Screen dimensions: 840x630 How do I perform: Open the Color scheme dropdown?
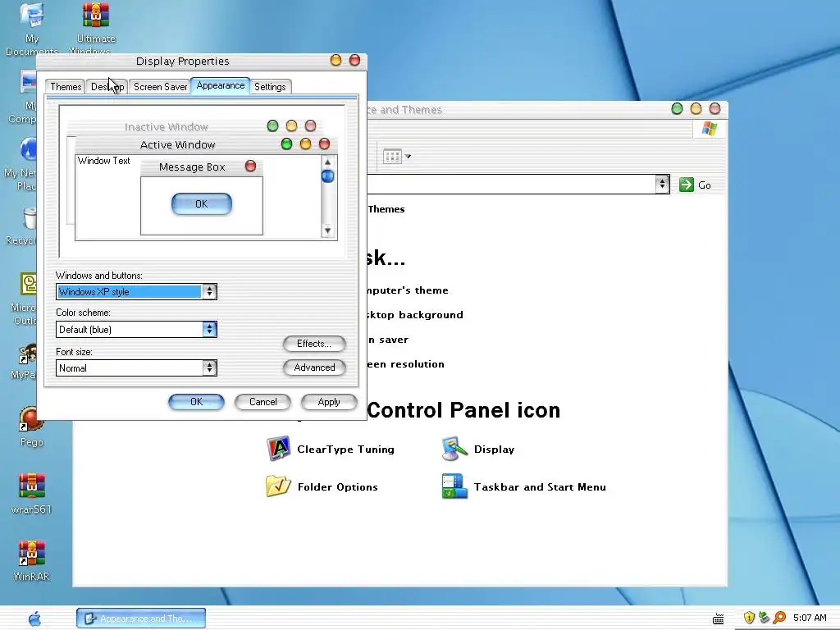point(209,329)
